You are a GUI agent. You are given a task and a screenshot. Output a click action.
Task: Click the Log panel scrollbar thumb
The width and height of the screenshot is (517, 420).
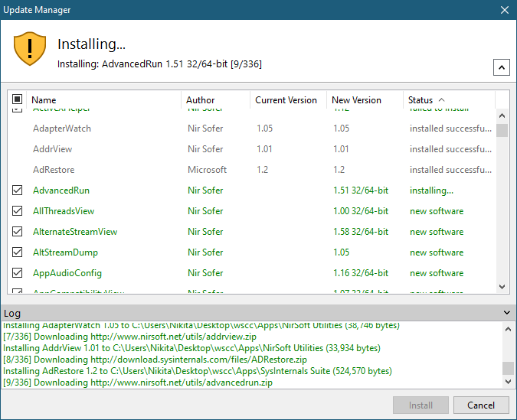[x=508, y=368]
